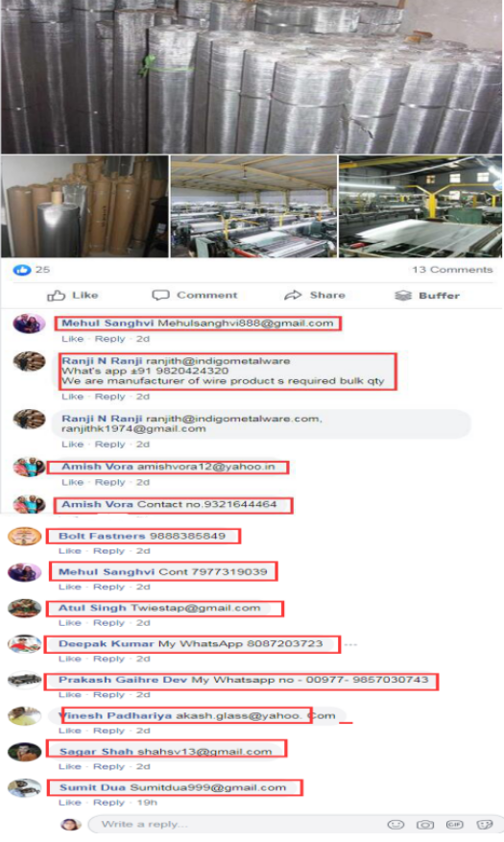Click Atul Singh's profile avatar
The height and width of the screenshot is (842, 504).
click(25, 609)
